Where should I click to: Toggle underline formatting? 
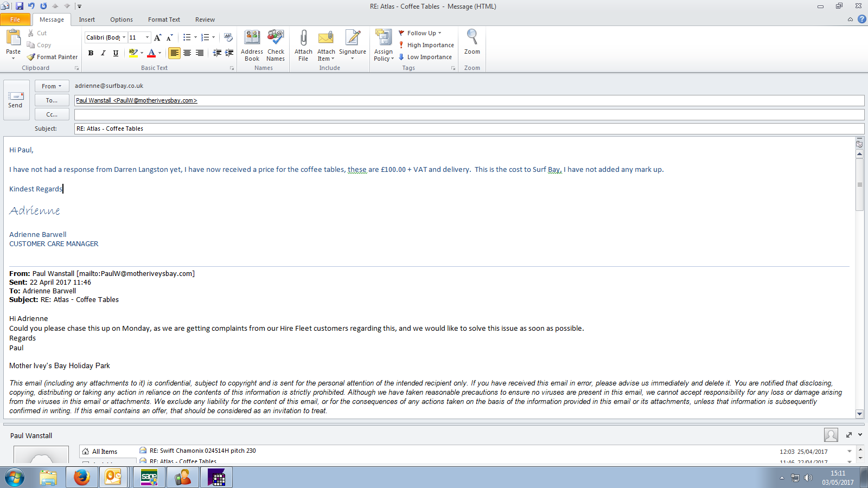pyautogui.click(x=116, y=53)
